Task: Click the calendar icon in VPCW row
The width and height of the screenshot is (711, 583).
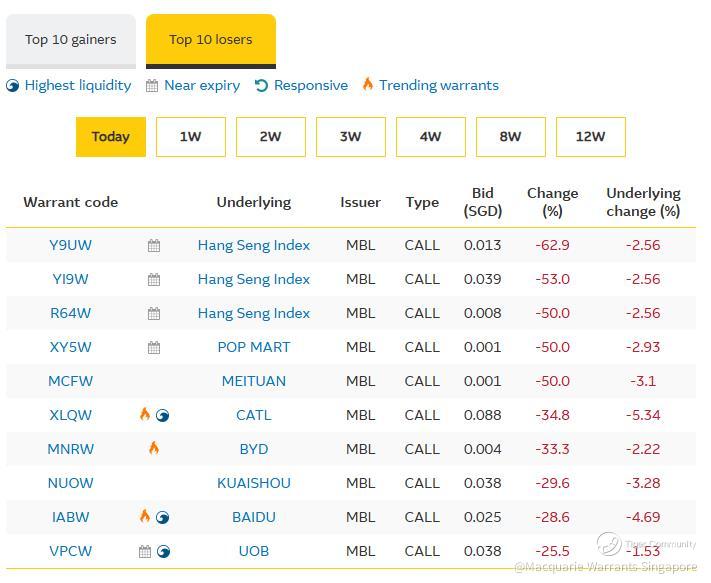Action: [x=145, y=551]
